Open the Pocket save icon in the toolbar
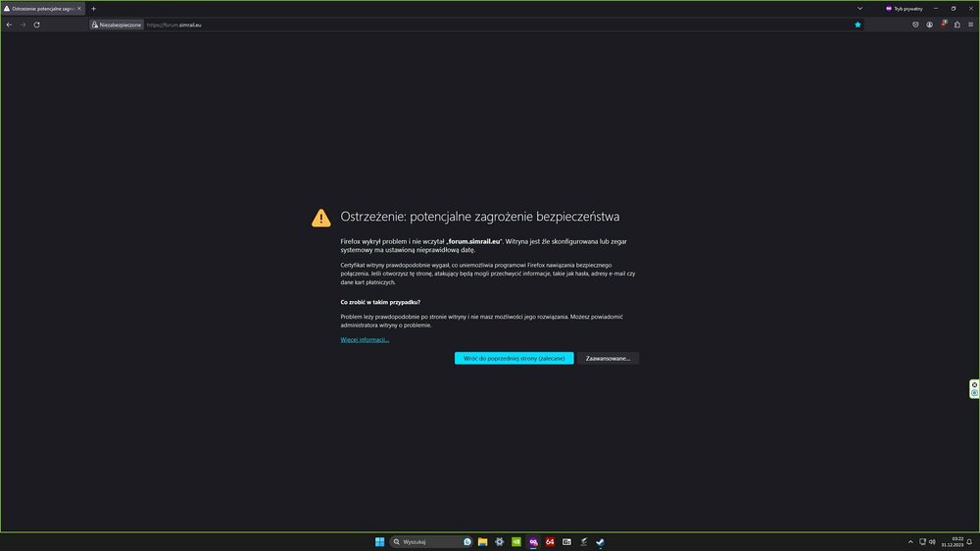 click(x=915, y=25)
